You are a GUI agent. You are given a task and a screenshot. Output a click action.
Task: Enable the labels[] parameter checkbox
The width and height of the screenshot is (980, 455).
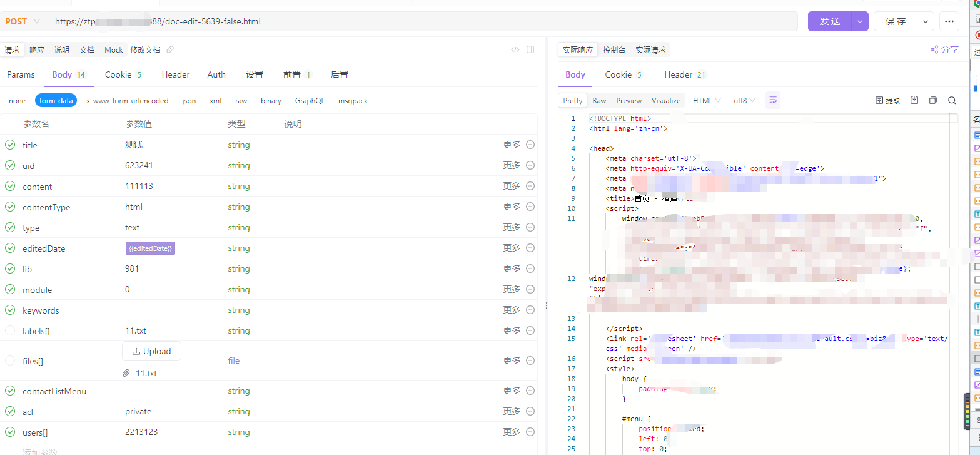10,330
